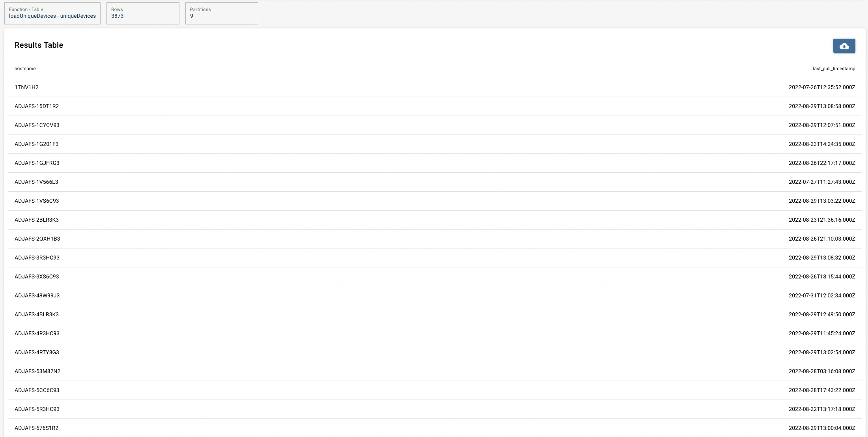
Task: Select the ADJAFS-15DT1R2 row
Action: [x=435, y=106]
